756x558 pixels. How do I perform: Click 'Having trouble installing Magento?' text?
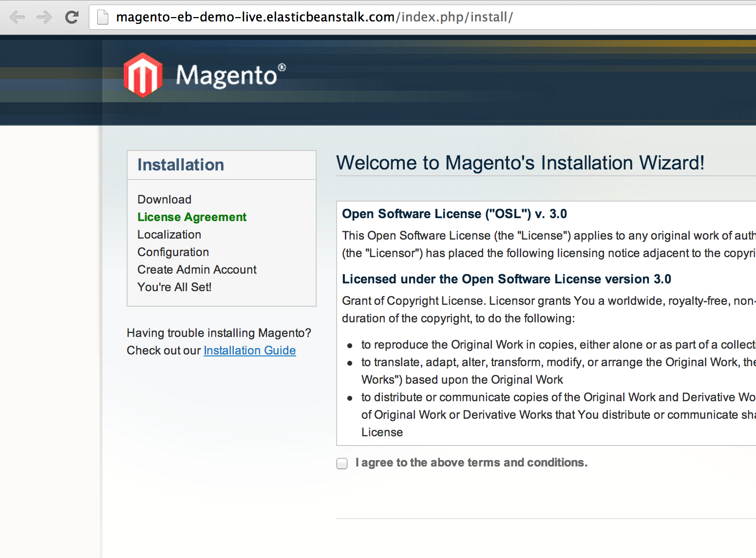click(x=219, y=333)
